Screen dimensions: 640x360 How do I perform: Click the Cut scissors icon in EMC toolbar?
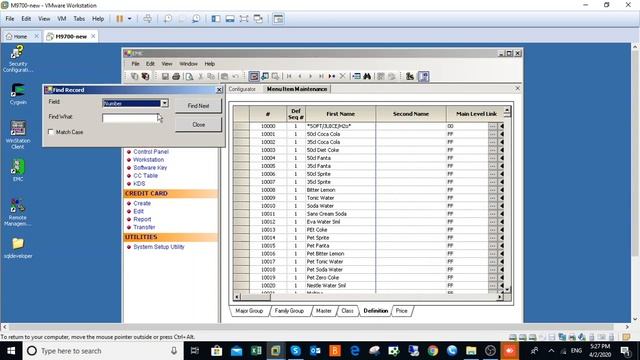click(x=200, y=76)
